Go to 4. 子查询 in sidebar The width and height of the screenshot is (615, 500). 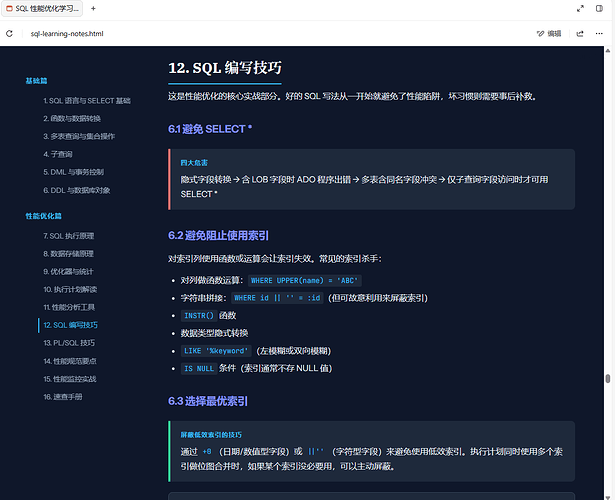pos(58,154)
